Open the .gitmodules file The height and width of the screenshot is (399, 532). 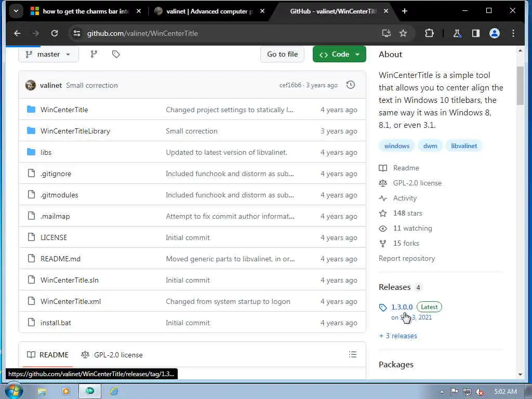[59, 195]
